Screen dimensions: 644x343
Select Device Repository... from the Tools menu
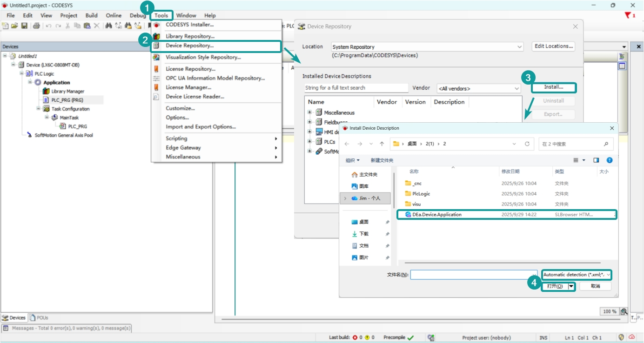(216, 46)
